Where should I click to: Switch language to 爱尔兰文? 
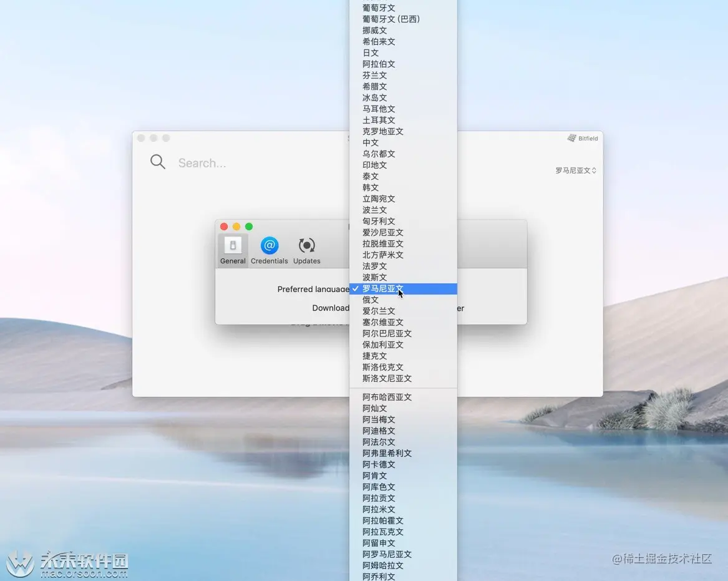(403, 311)
